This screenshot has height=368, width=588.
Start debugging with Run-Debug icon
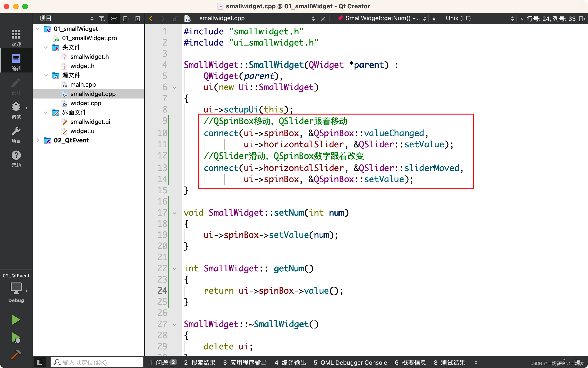16,338
